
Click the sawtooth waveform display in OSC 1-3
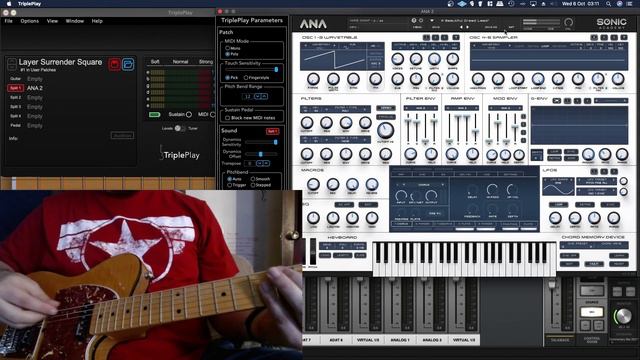coord(334,60)
